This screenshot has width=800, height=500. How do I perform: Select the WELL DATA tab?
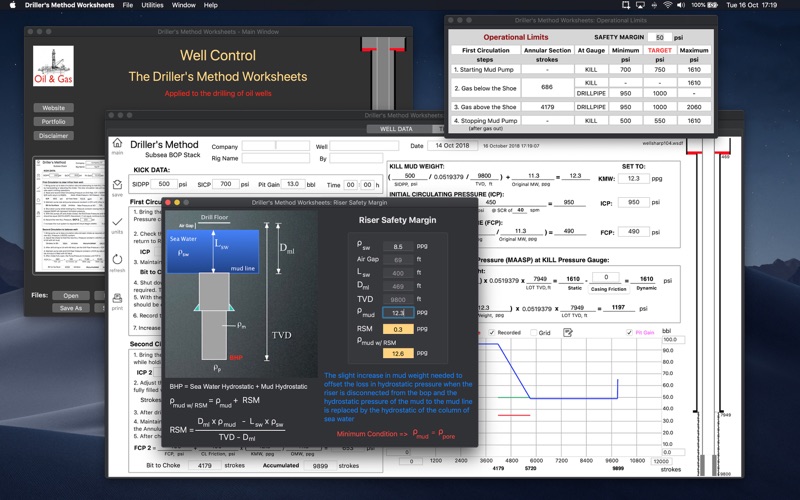click(x=396, y=129)
